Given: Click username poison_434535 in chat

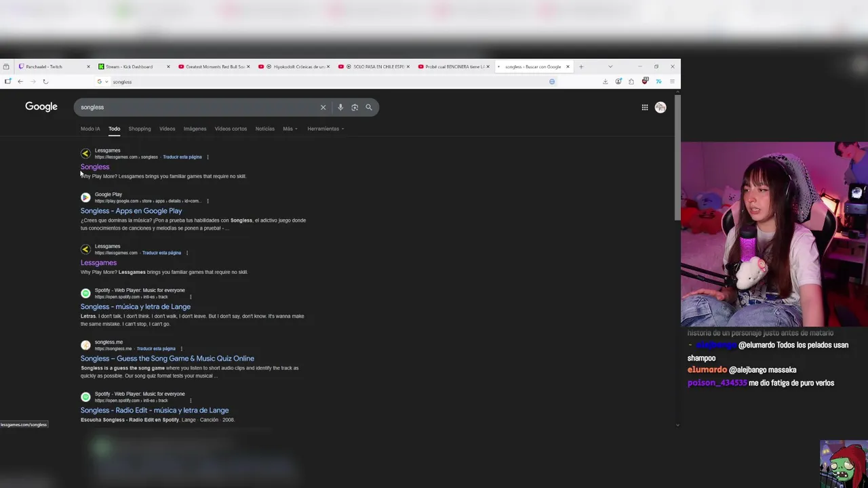Looking at the screenshot, I should tap(717, 383).
